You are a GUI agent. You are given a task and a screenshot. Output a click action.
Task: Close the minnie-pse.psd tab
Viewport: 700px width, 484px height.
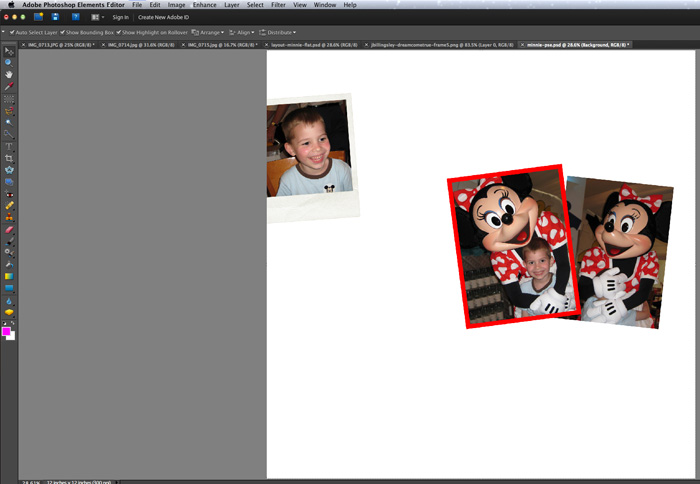click(x=522, y=45)
